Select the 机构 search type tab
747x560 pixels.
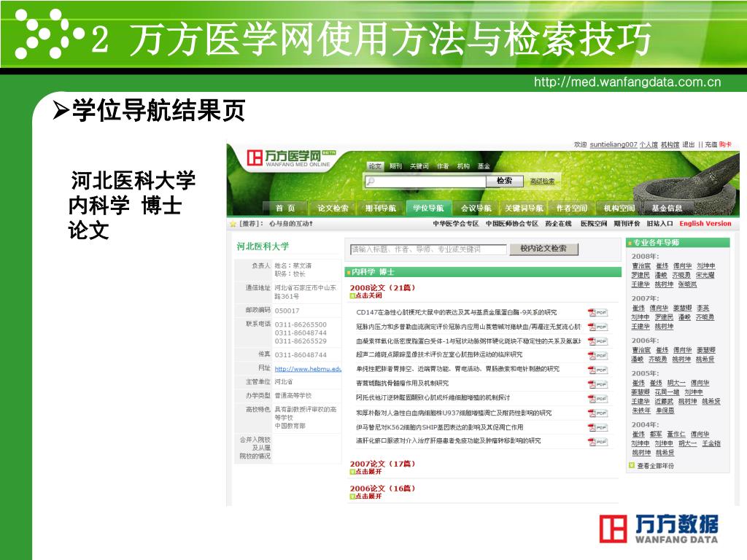pos(463,166)
